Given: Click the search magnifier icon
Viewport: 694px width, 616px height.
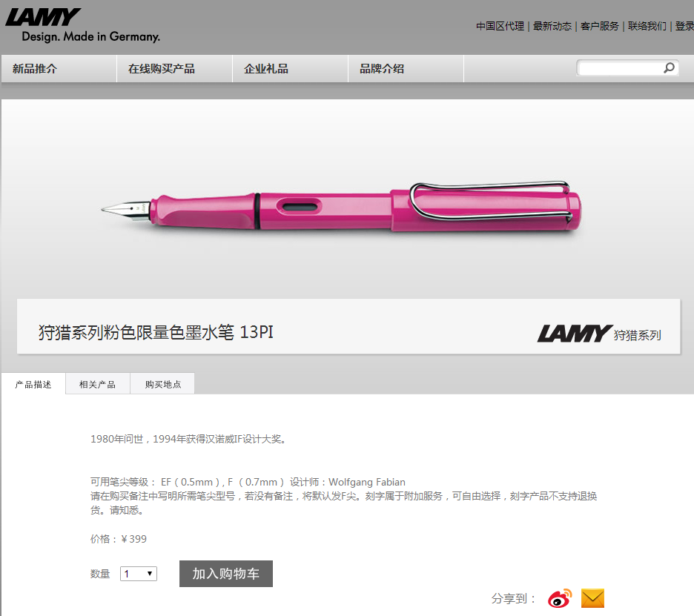Looking at the screenshot, I should [x=669, y=67].
